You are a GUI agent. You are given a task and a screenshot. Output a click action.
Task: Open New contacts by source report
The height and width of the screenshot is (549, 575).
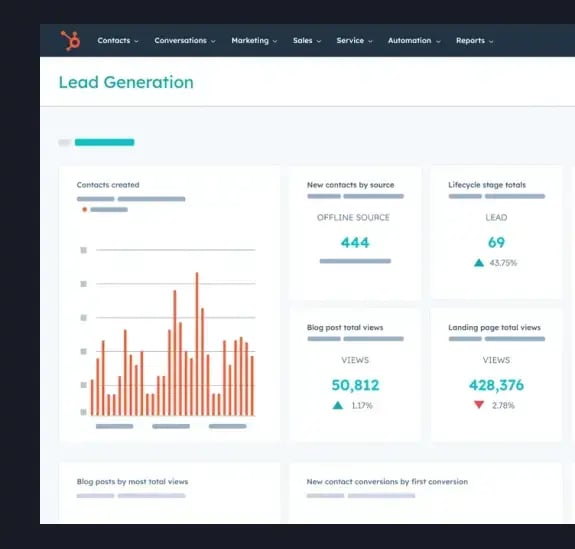click(x=351, y=185)
